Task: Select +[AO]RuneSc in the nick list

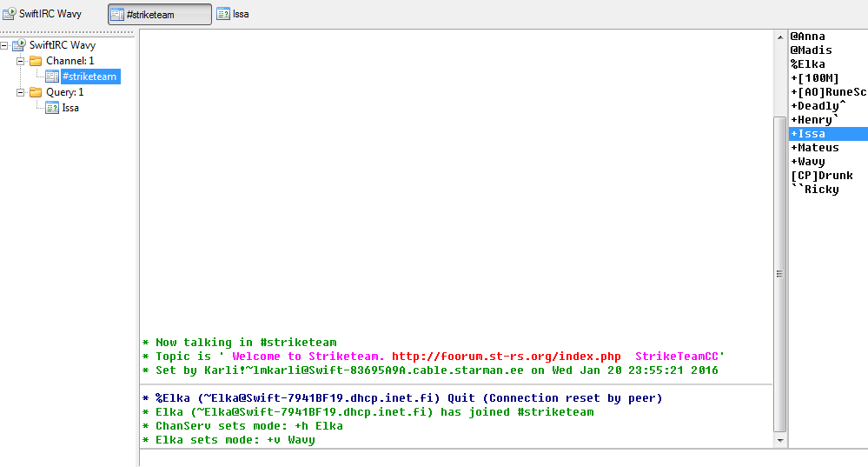Action: pos(828,92)
